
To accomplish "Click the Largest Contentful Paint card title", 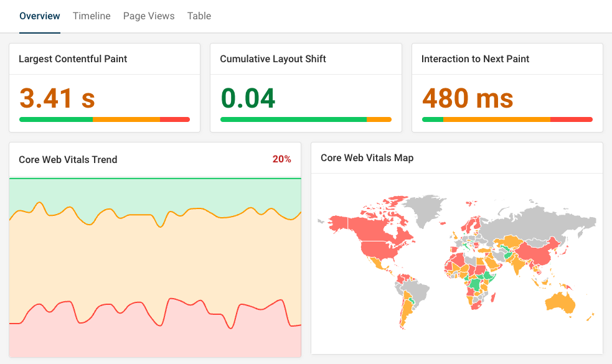I will (x=73, y=59).
